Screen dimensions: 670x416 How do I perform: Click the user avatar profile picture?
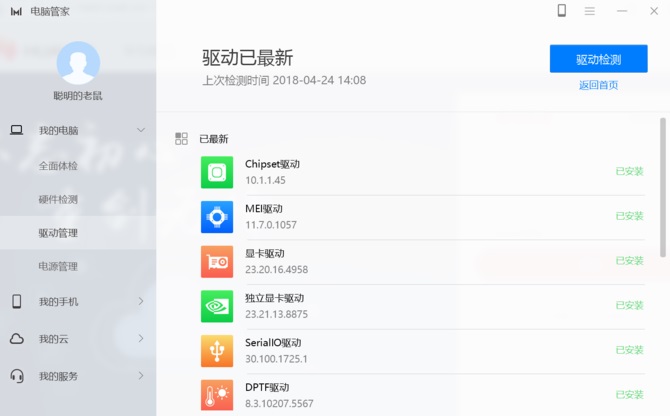78,63
